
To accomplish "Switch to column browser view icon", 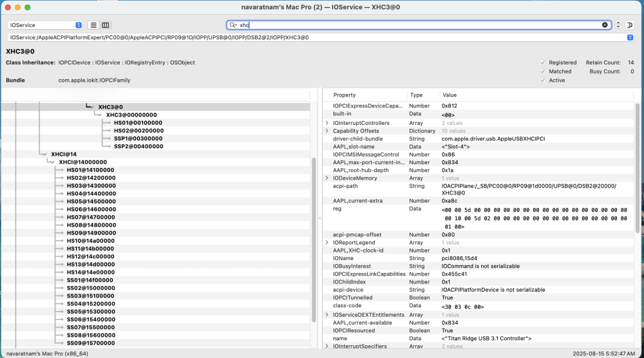I will (x=106, y=25).
